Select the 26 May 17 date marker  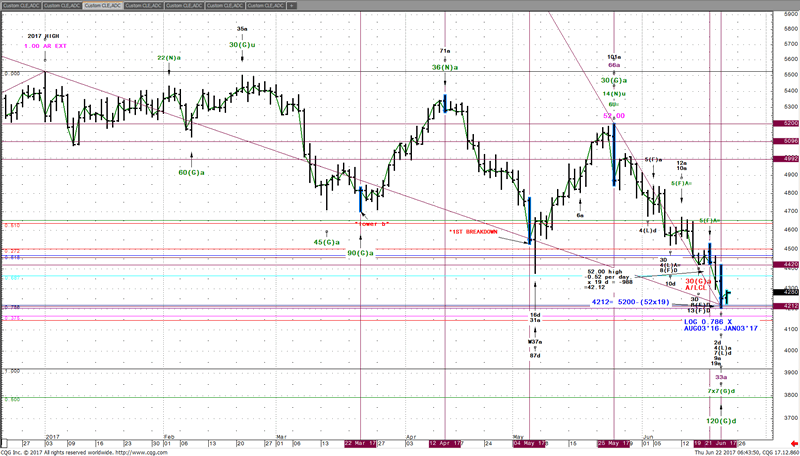click(614, 443)
